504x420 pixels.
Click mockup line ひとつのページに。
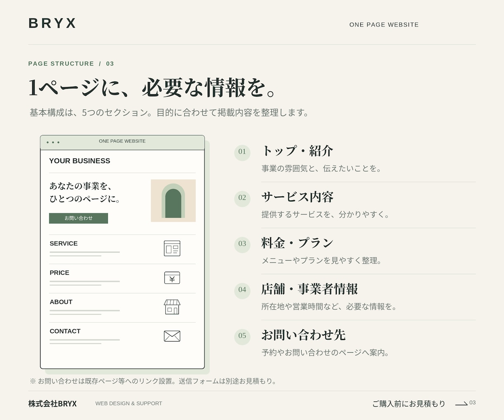tap(85, 199)
